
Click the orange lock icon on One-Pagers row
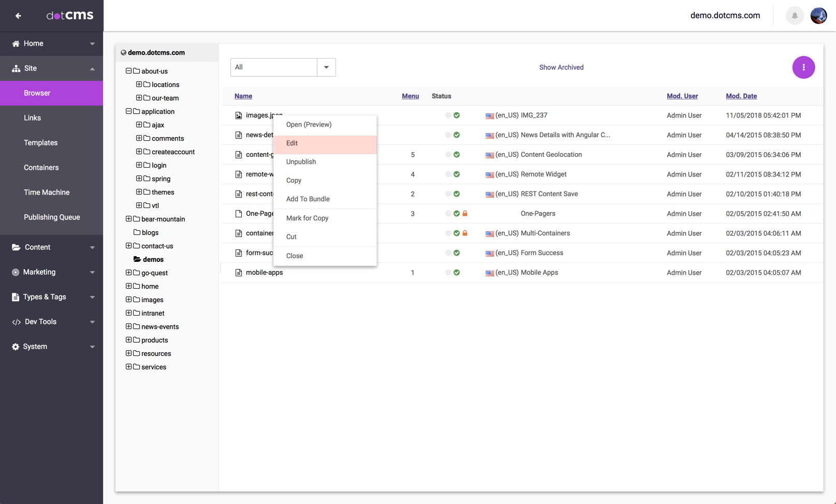click(x=465, y=214)
